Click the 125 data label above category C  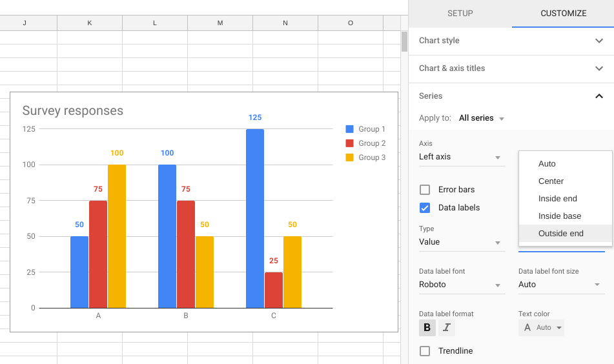[255, 117]
